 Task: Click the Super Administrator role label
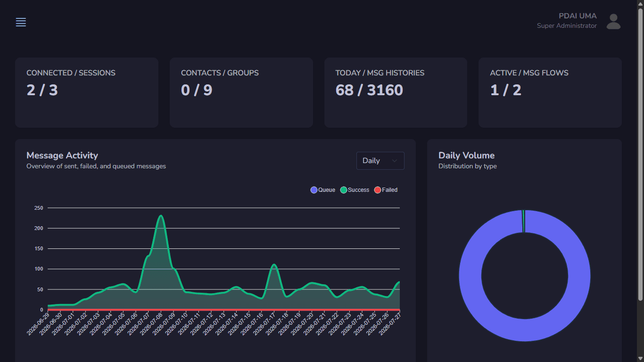coord(567,26)
